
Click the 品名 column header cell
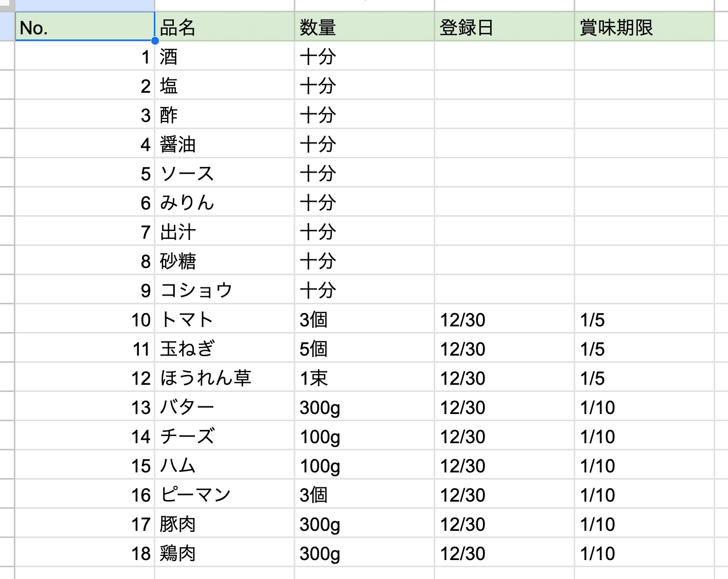pyautogui.click(x=224, y=27)
